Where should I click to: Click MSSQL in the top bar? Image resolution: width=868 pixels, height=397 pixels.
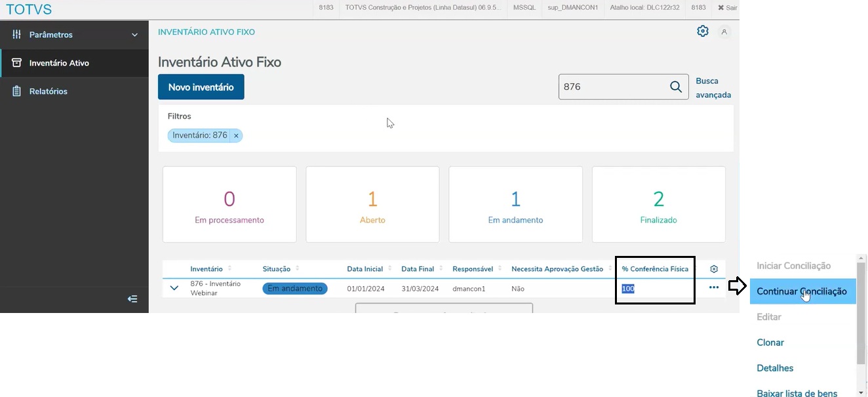[x=524, y=8]
